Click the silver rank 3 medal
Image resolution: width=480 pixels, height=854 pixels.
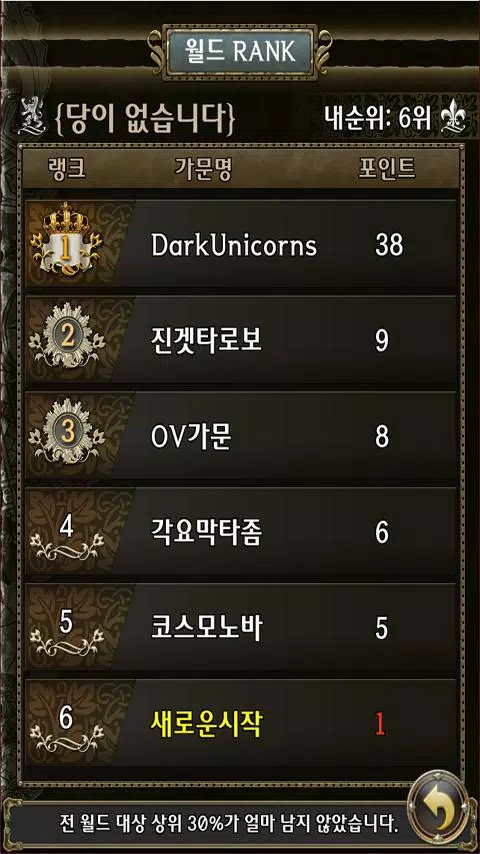(x=67, y=433)
